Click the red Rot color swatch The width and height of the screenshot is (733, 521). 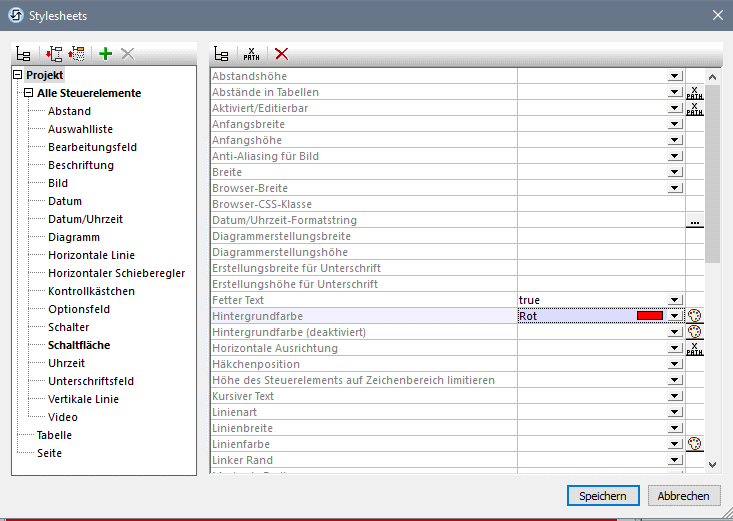(650, 316)
